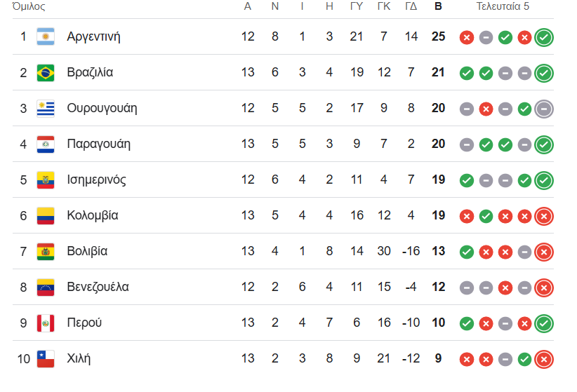
Task: Click the Κολομβία team name
Action: pos(93,215)
